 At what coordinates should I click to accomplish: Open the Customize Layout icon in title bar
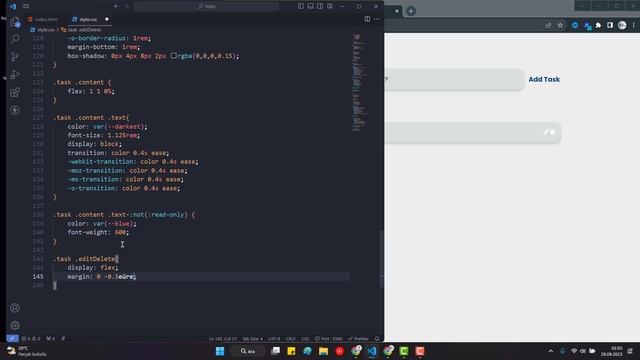(x=330, y=6)
